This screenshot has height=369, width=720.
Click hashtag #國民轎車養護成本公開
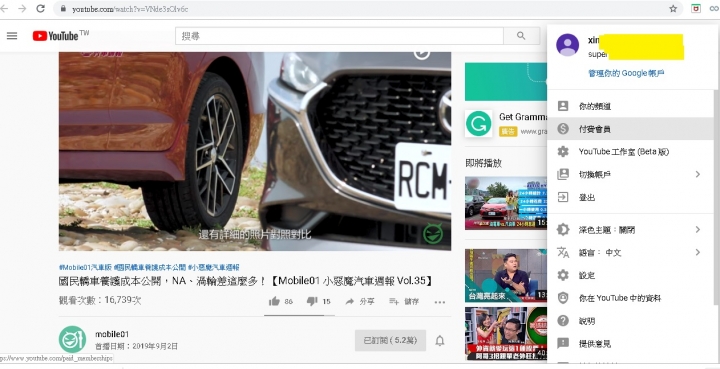pyautogui.click(x=150, y=267)
